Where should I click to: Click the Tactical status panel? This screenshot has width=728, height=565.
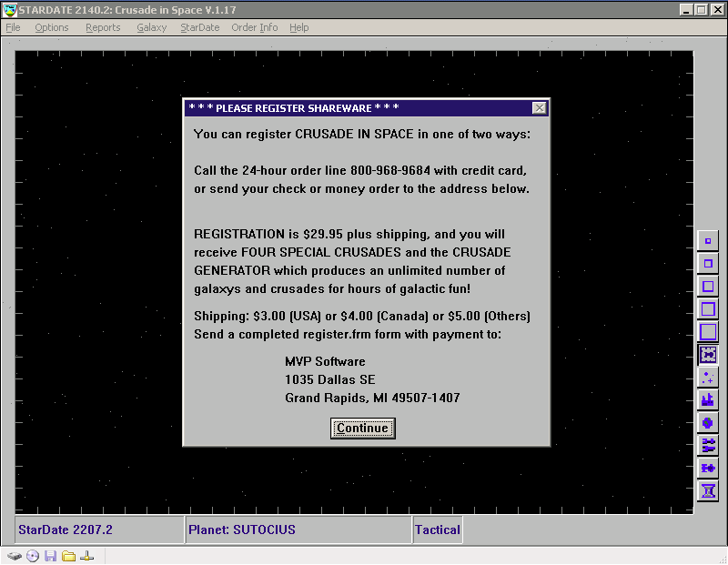click(438, 530)
